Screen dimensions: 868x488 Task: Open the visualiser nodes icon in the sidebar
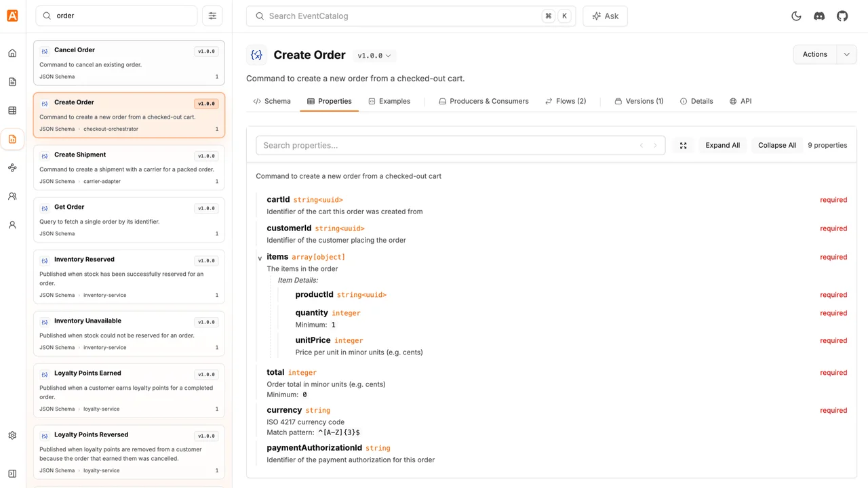[x=12, y=167]
